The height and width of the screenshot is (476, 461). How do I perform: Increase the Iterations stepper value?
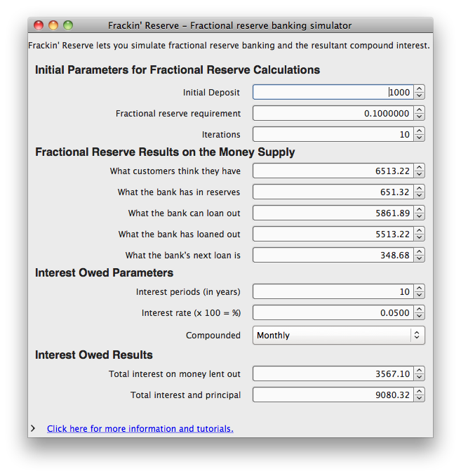(419, 131)
